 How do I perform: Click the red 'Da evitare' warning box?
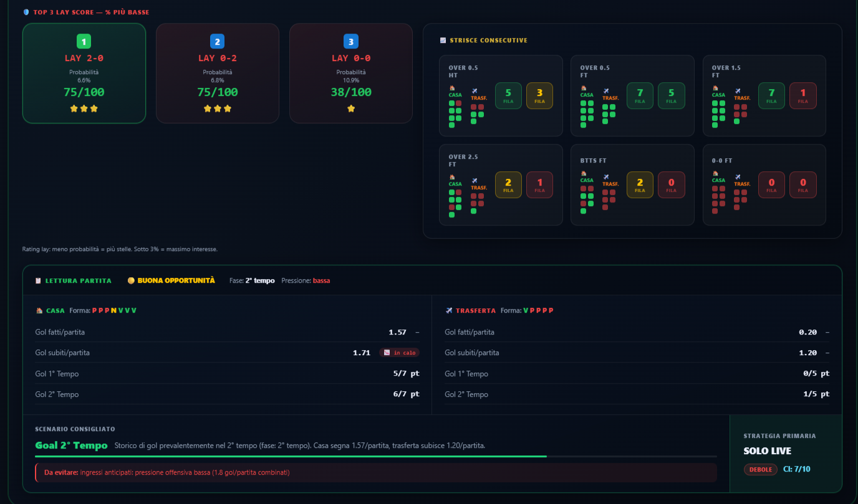click(x=376, y=473)
